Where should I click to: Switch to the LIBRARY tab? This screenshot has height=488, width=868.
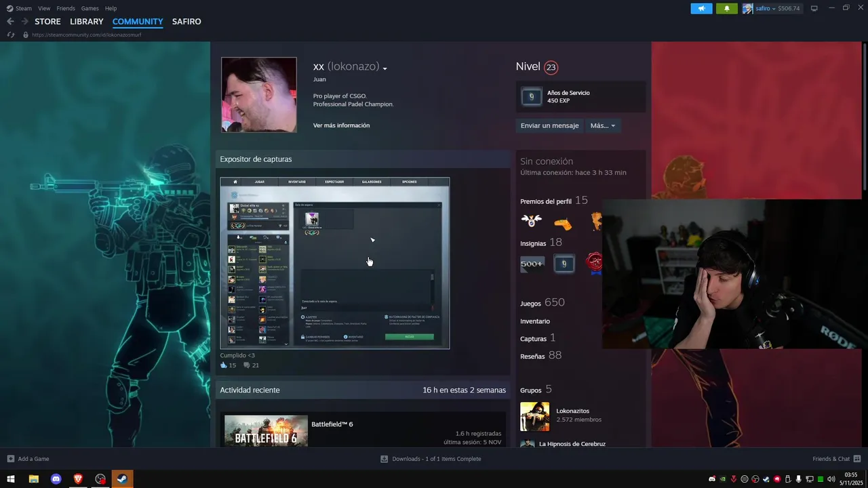click(x=87, y=22)
